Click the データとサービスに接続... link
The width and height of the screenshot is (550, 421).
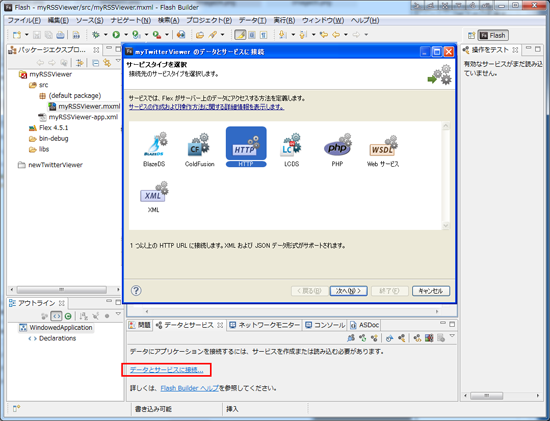pyautogui.click(x=167, y=370)
